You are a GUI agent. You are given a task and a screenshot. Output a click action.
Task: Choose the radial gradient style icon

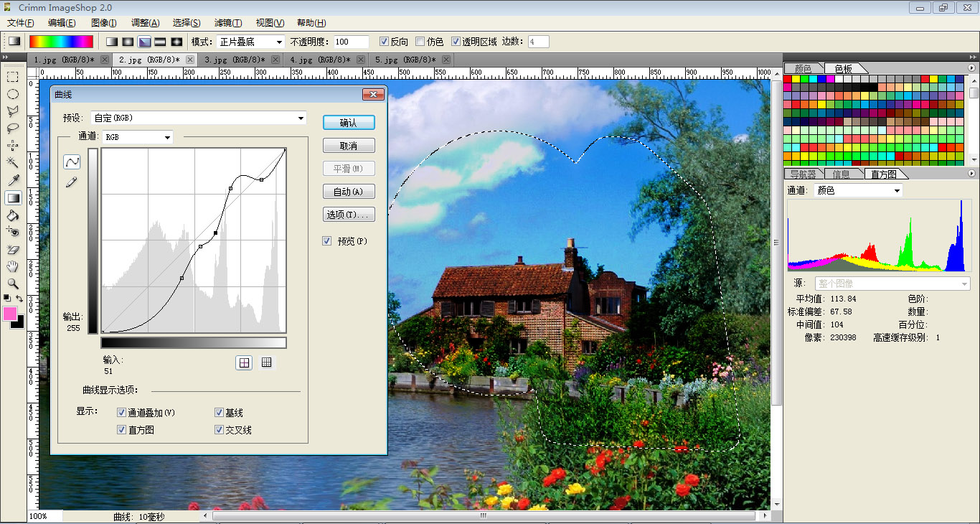128,42
